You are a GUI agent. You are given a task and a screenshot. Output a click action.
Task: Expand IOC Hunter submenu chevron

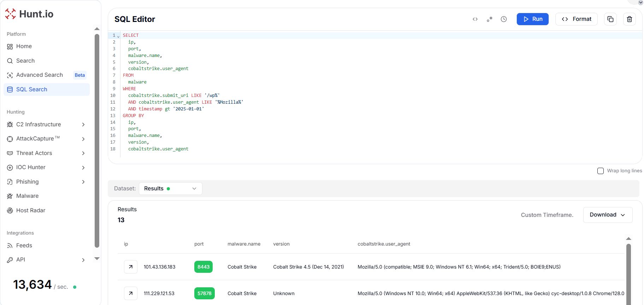83,168
